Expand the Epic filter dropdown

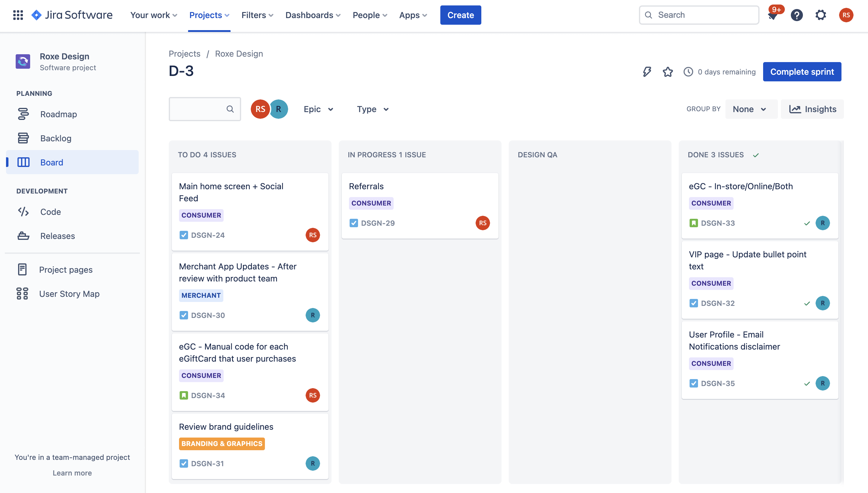point(318,109)
